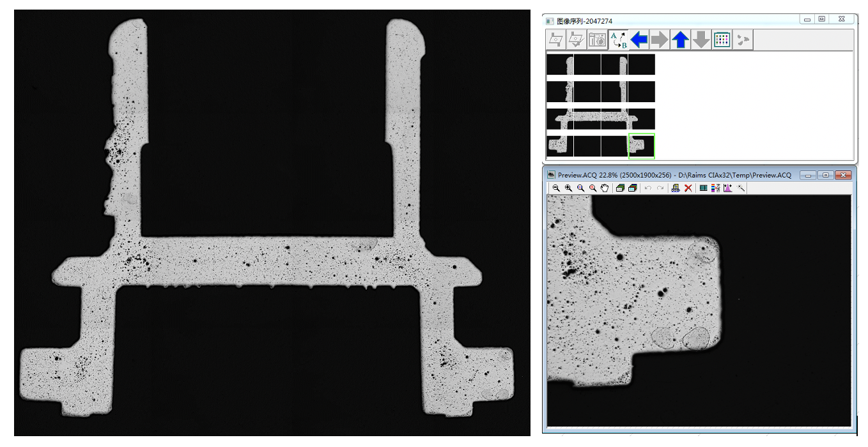Click the blue left arrow button
The width and height of the screenshot is (868, 447).
coord(639,40)
